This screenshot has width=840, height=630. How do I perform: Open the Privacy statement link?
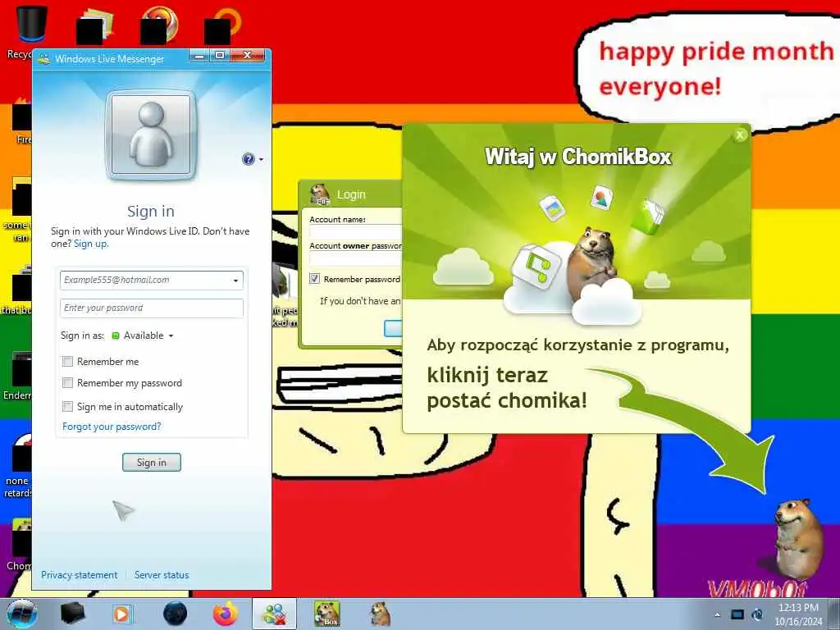79,575
